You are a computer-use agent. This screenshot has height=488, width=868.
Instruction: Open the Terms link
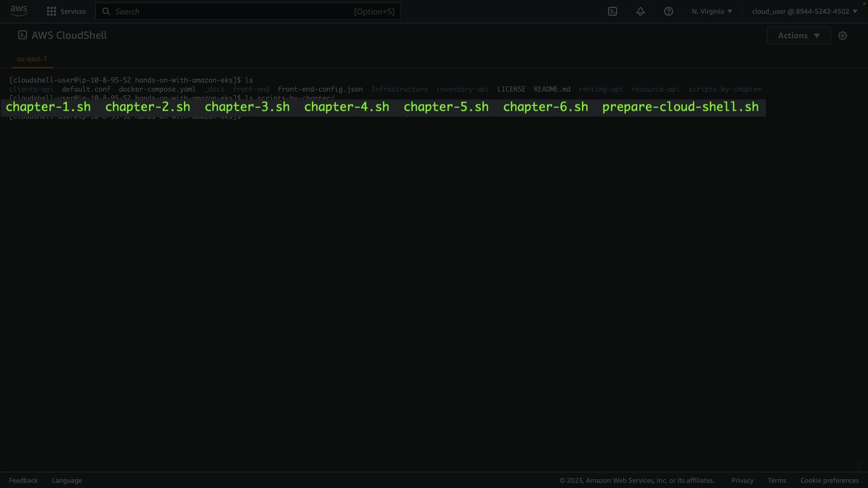(777, 480)
